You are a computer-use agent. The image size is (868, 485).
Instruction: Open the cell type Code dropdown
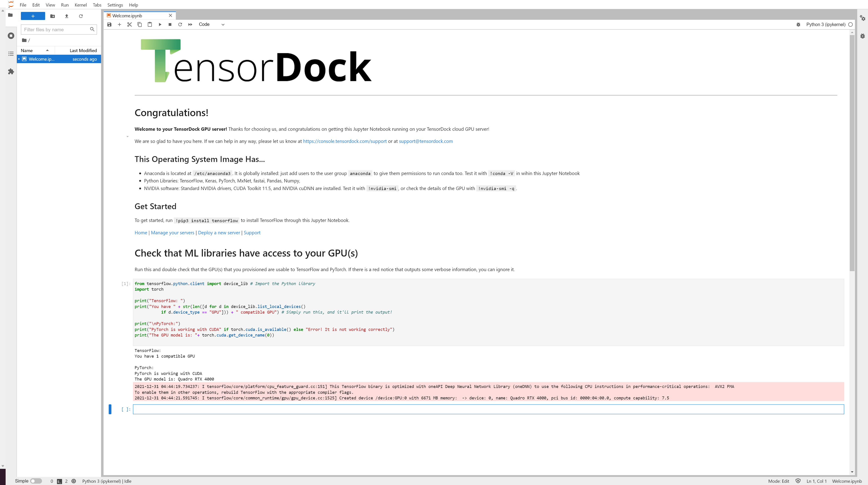point(211,24)
